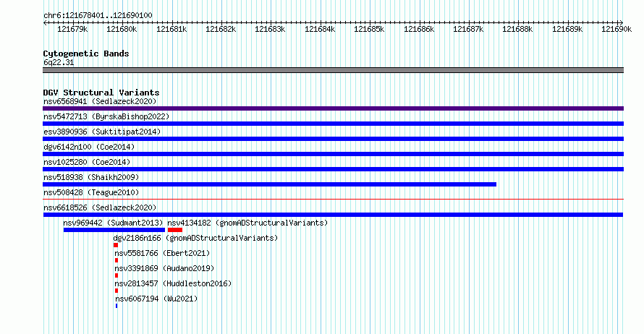Open the dgv6142n100 (Coe2014) variant label

point(89,147)
